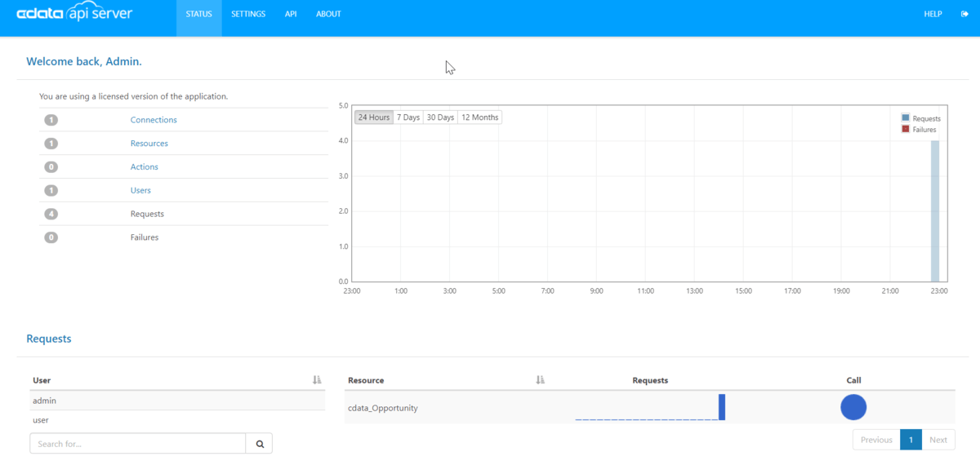This screenshot has height=474, width=980.
Task: Click the Requests column header in table
Action: 650,380
